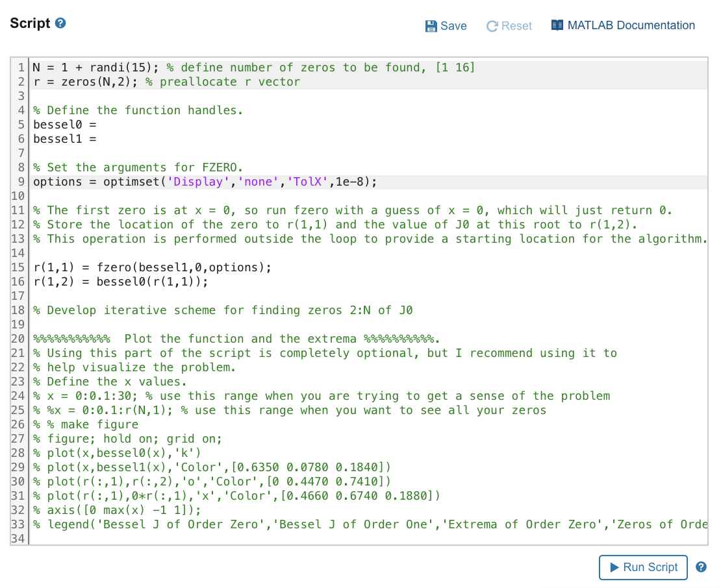
Task: Click the '% This operation is performed outside' comment
Action: point(370,239)
